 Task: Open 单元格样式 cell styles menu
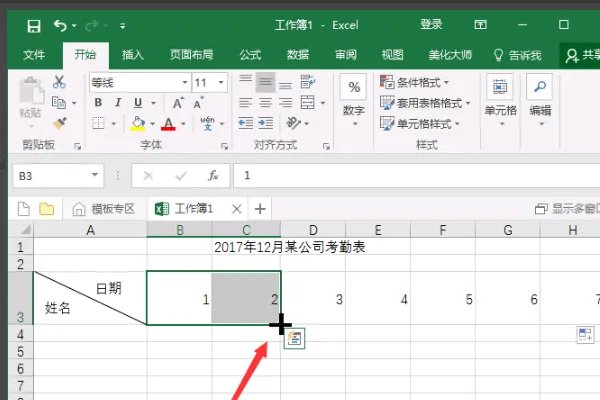coord(420,124)
